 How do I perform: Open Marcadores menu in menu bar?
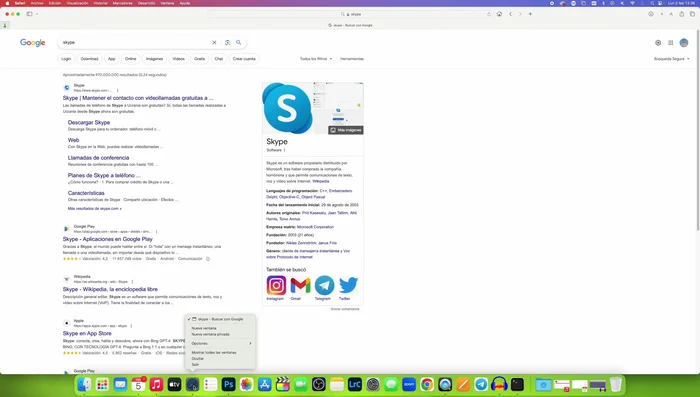point(122,3)
